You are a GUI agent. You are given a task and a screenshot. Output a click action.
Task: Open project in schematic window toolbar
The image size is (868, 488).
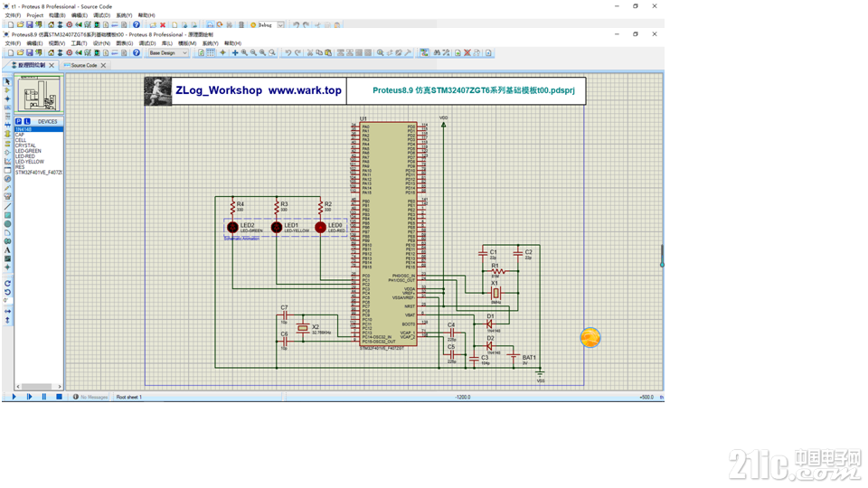(20, 52)
